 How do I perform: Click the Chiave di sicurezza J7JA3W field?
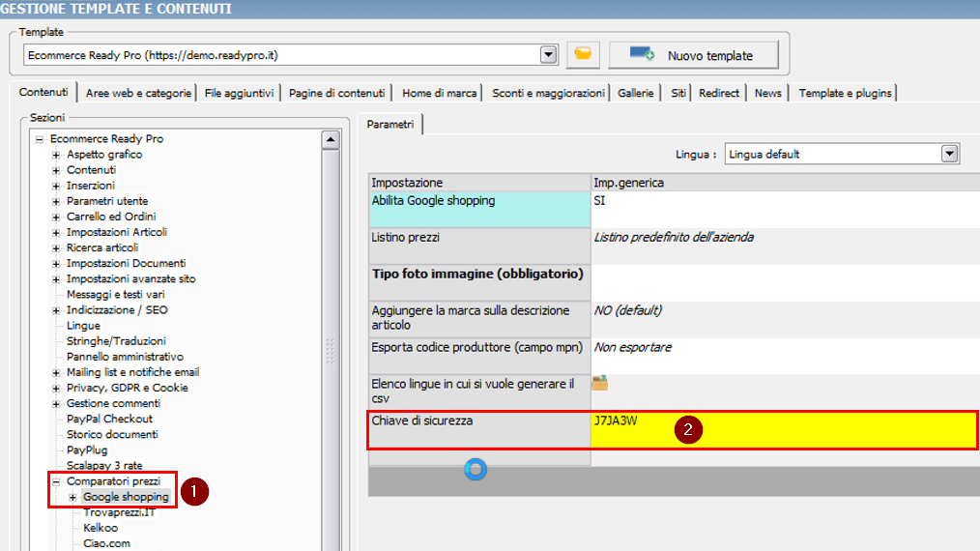(x=784, y=429)
